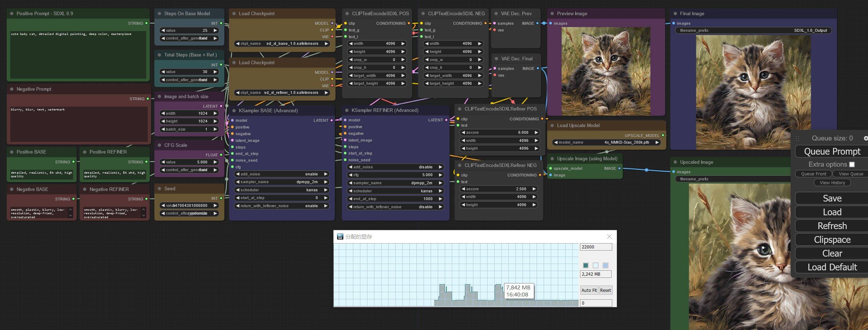868x330 pixels.
Task: Click the menu panel drag handle dots
Action: [x=797, y=139]
